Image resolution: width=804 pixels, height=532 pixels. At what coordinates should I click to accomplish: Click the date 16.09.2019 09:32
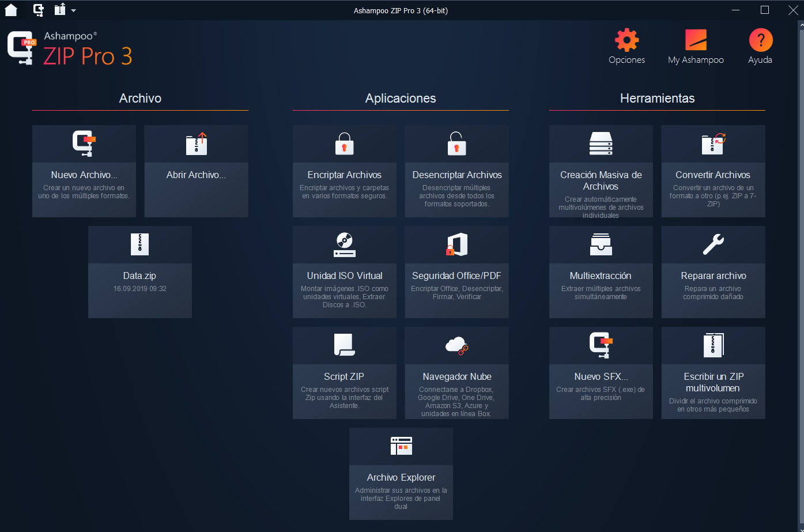140,289
